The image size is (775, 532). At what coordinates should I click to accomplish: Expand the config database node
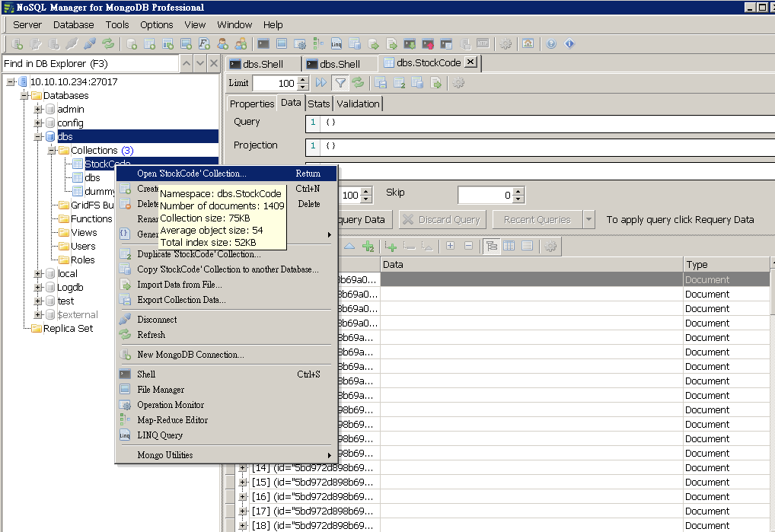click(38, 123)
